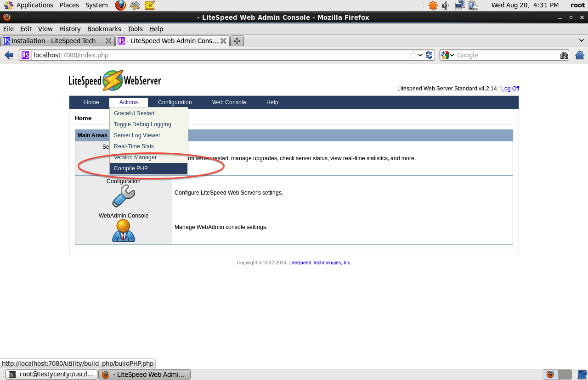This screenshot has width=588, height=380.
Task: Click the root user menu in top panel
Action: [577, 5]
